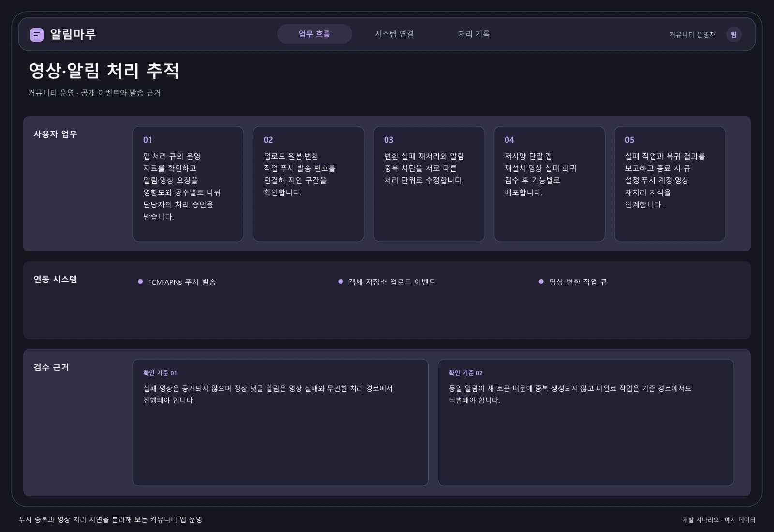Select step card 05 실패 작업과 복귀
Viewport: 774px width, 532px height.
point(670,184)
